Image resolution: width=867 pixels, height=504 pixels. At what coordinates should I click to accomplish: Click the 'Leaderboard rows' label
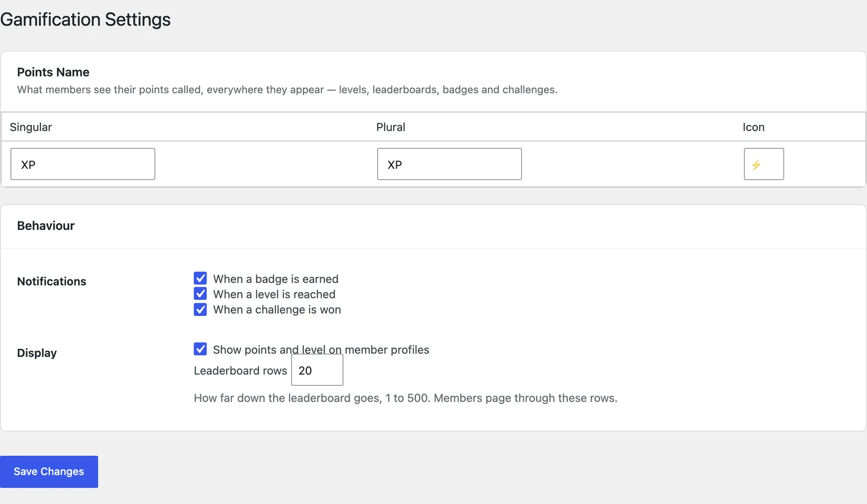(x=241, y=371)
